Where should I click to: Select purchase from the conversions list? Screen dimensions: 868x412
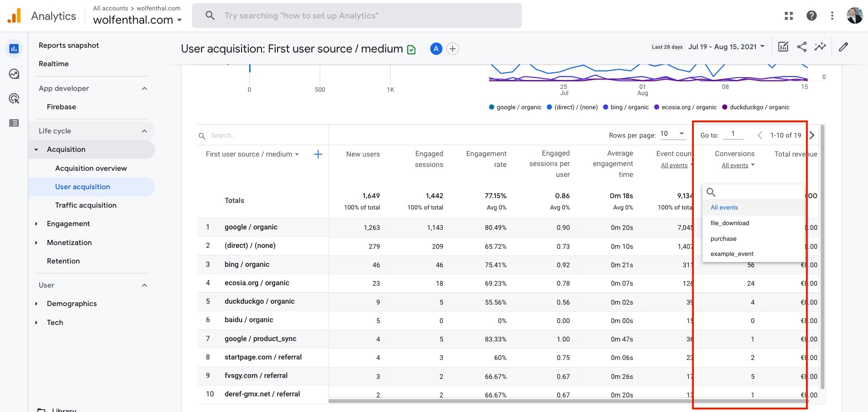click(723, 239)
